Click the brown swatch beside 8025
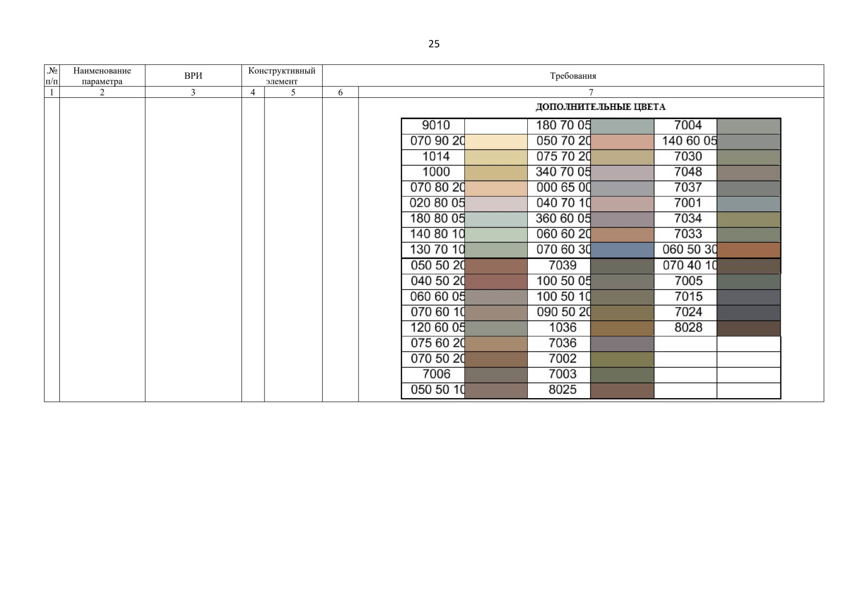Viewport: 868px width, 614px height. (x=622, y=390)
